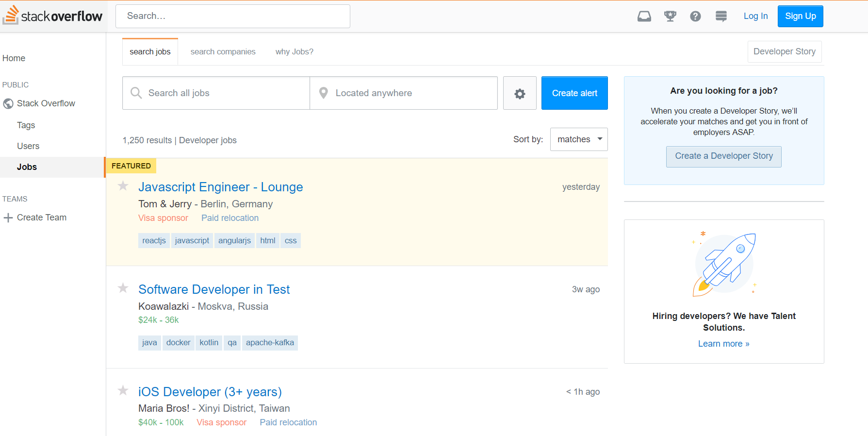
Task: Open the why Jobs? tab
Action: coord(295,51)
